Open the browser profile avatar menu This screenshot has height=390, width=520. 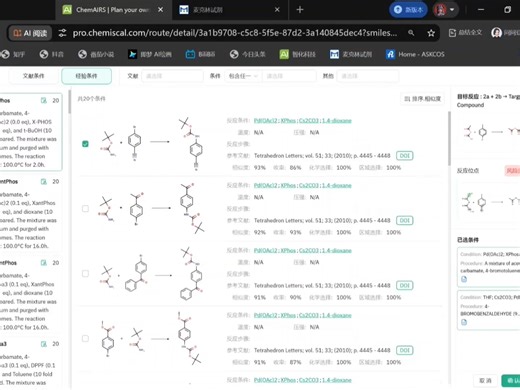pos(445,10)
